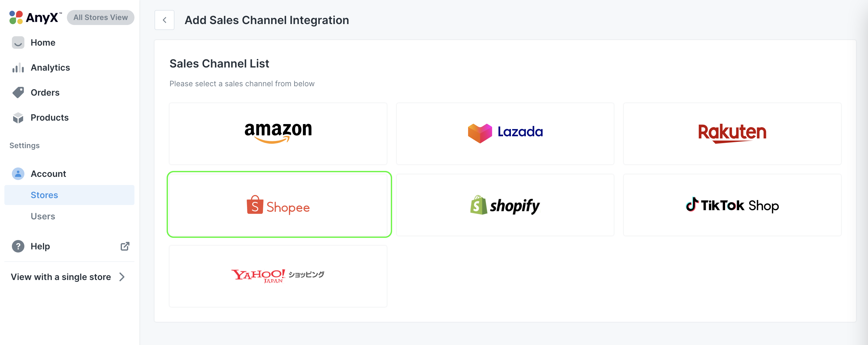The width and height of the screenshot is (868, 345).
Task: Click the Help question mark icon
Action: click(x=18, y=246)
